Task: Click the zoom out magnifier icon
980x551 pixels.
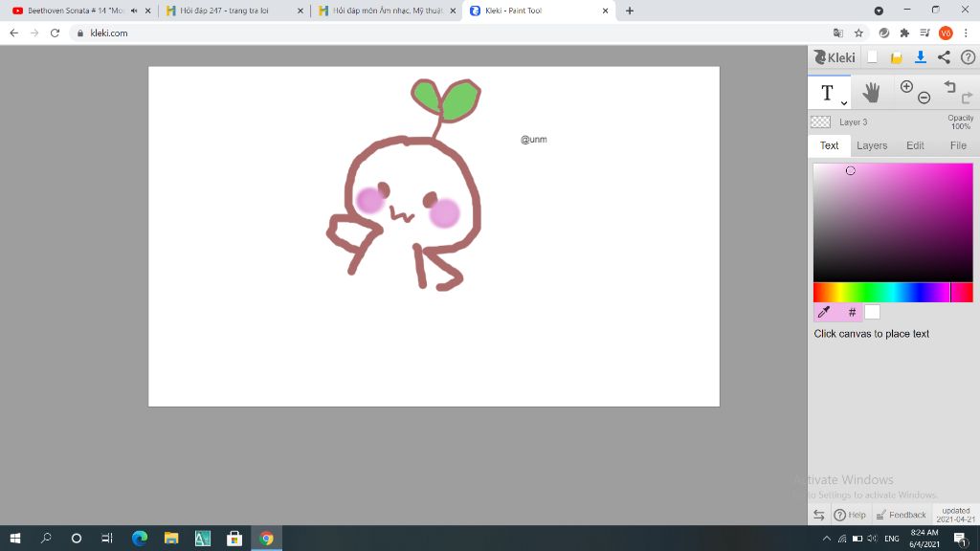Action: click(x=924, y=98)
